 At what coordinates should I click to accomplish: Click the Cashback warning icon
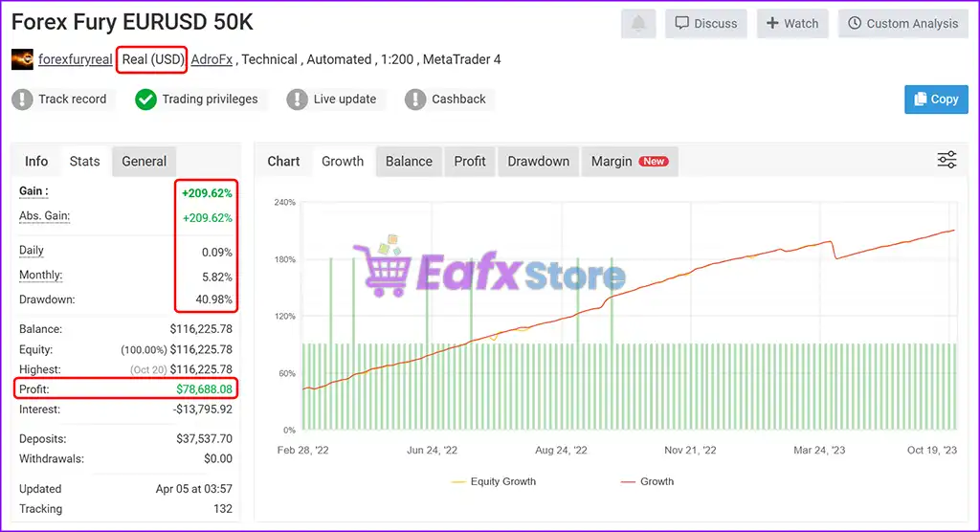click(x=415, y=99)
